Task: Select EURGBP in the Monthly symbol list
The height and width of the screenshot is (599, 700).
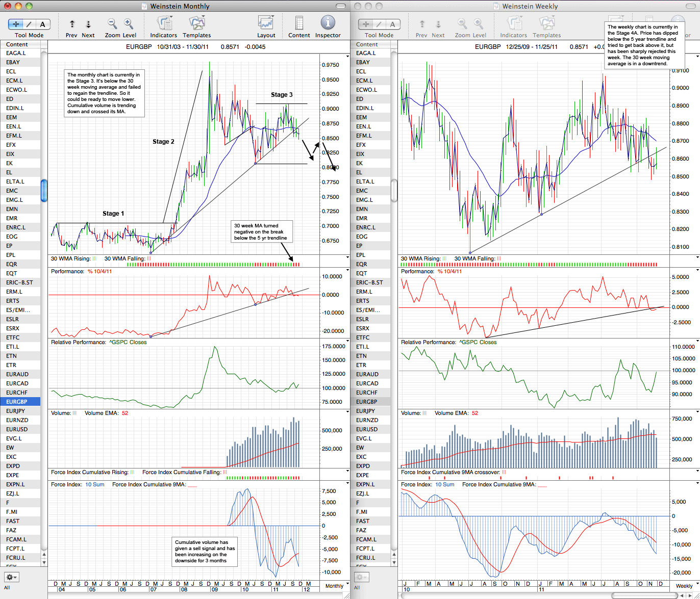Action: pyautogui.click(x=20, y=402)
